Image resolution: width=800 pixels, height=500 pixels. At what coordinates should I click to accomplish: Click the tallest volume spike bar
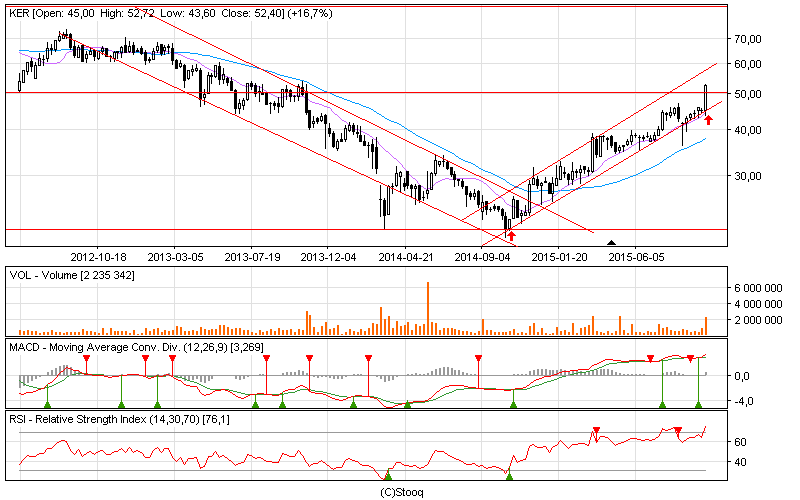pyautogui.click(x=428, y=308)
